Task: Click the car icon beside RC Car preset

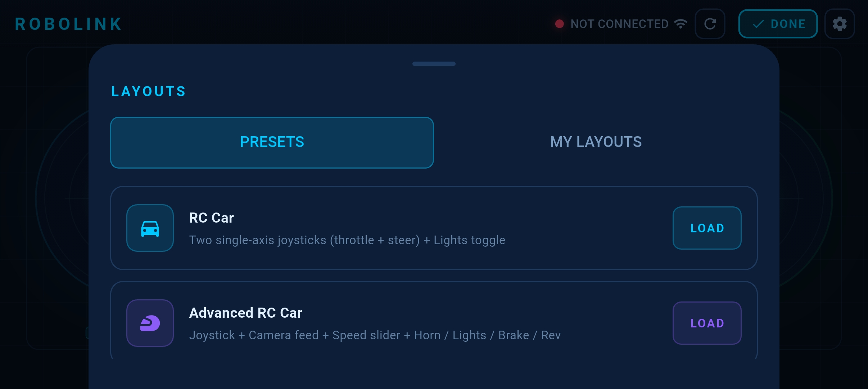Action: [x=150, y=228]
